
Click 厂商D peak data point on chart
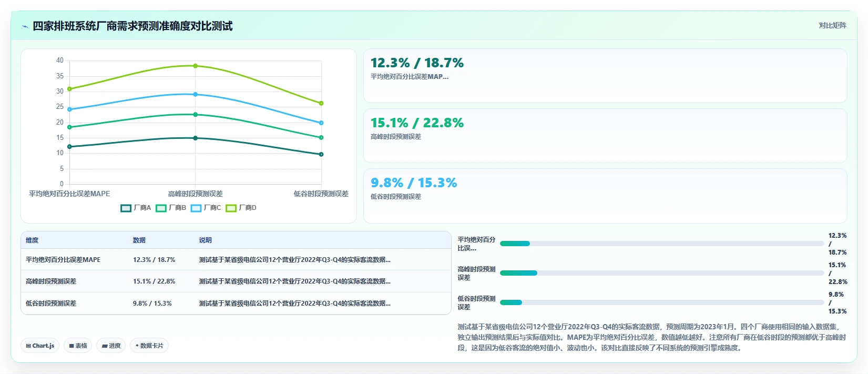click(196, 66)
